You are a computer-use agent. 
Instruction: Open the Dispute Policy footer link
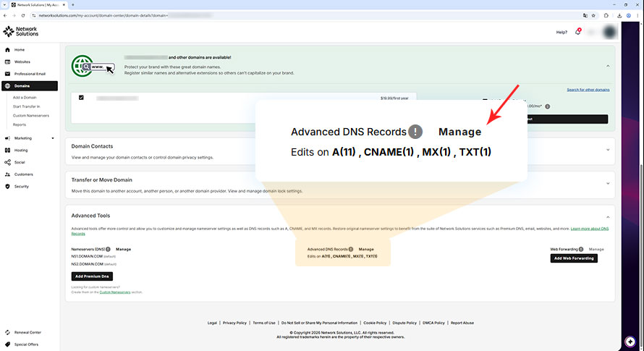pos(404,323)
